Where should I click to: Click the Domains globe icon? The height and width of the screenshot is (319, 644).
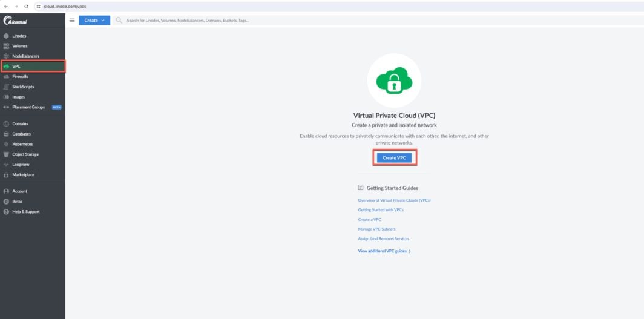coord(6,124)
